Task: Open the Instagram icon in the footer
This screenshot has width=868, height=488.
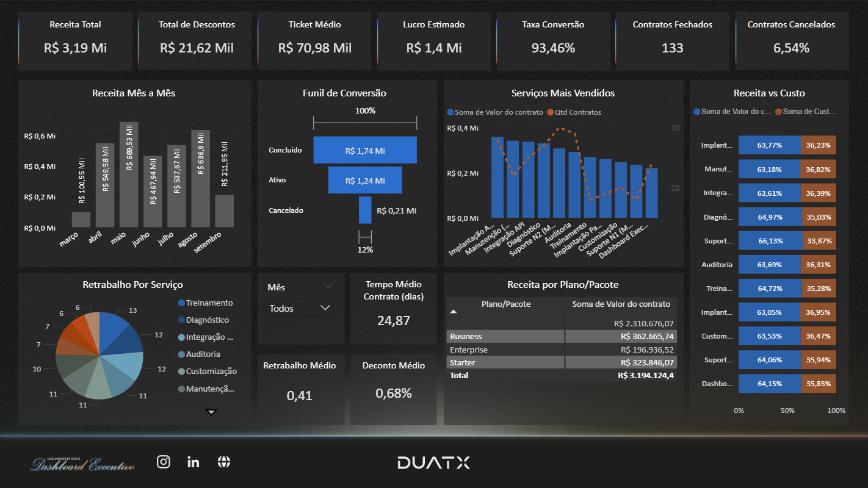Action: click(164, 462)
